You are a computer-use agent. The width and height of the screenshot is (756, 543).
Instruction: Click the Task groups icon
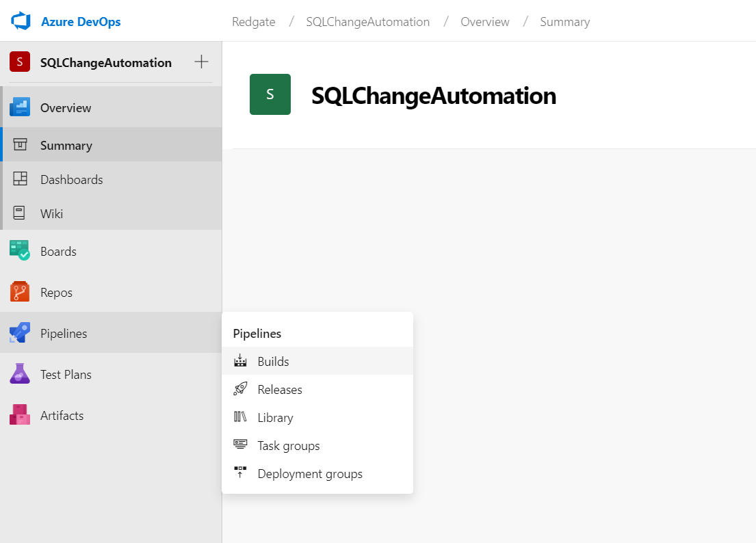click(240, 445)
